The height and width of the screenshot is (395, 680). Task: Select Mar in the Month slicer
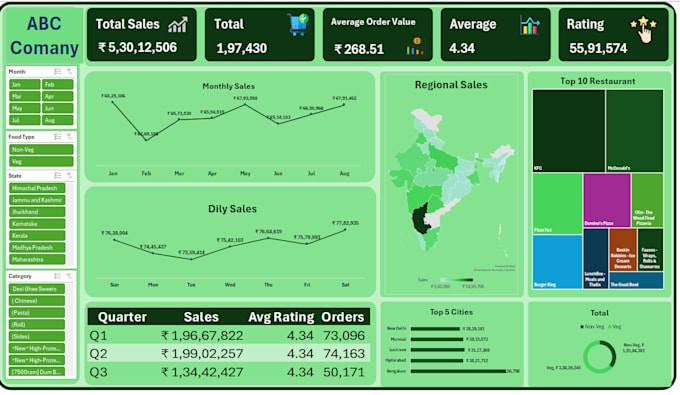coord(25,96)
